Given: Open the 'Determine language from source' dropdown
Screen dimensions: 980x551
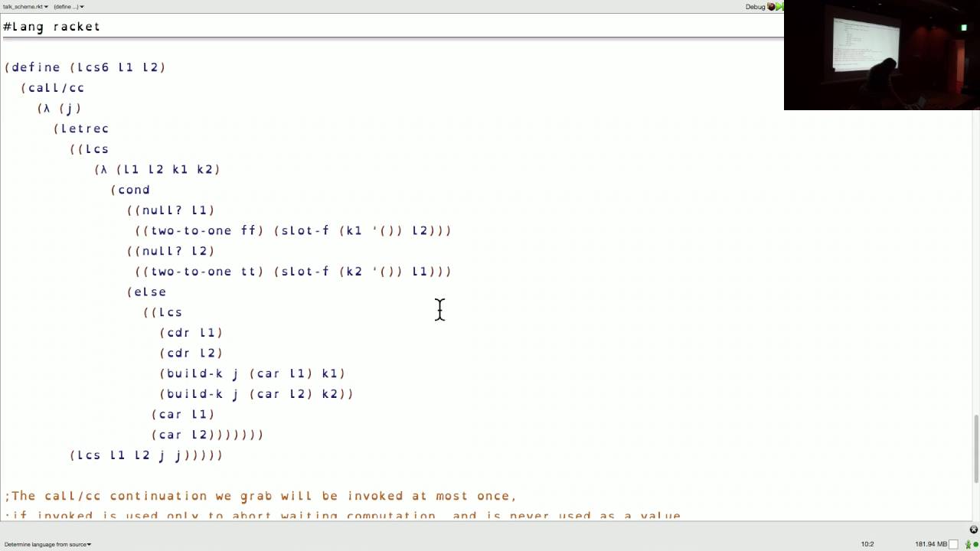Looking at the screenshot, I should pos(47,544).
